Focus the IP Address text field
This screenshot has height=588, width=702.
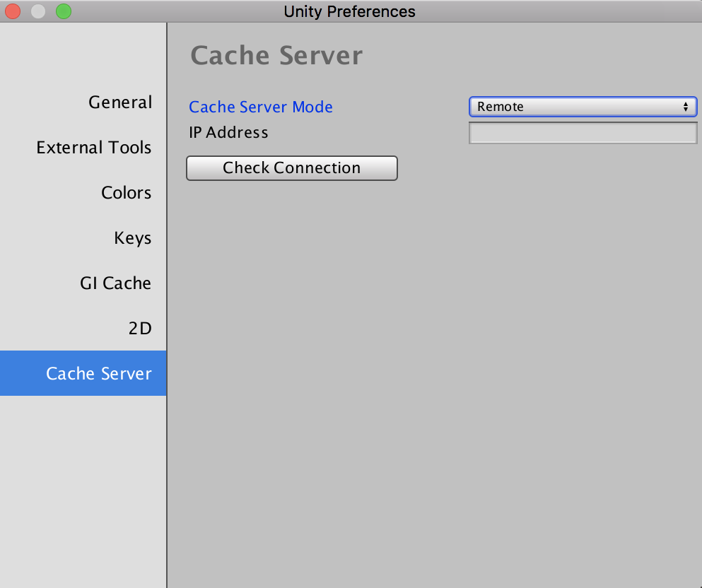coord(583,133)
